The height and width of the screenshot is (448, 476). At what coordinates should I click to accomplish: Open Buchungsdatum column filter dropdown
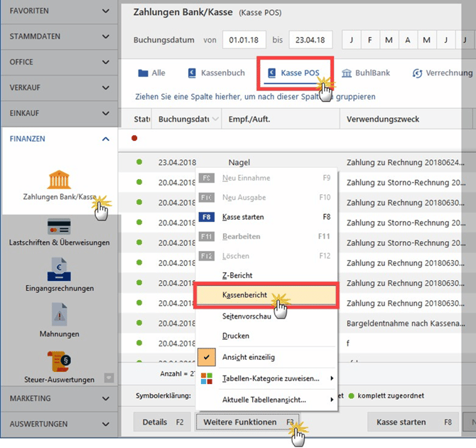click(215, 119)
